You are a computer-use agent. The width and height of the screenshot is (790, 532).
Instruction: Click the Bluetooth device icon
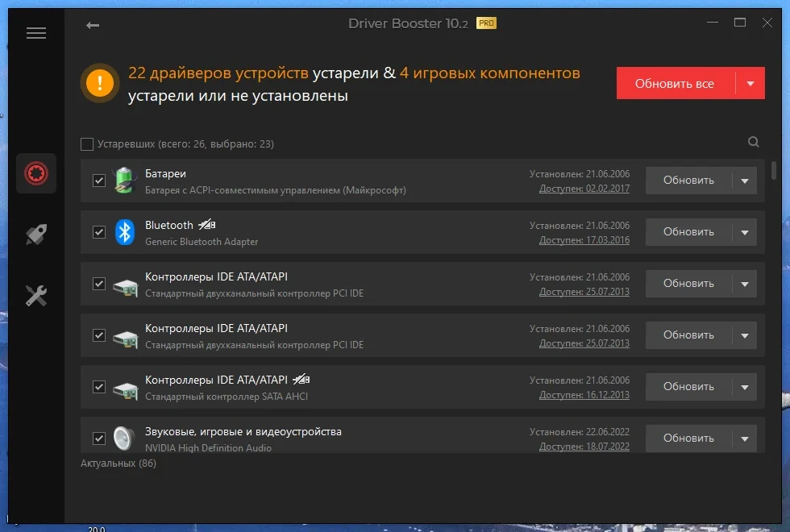124,232
